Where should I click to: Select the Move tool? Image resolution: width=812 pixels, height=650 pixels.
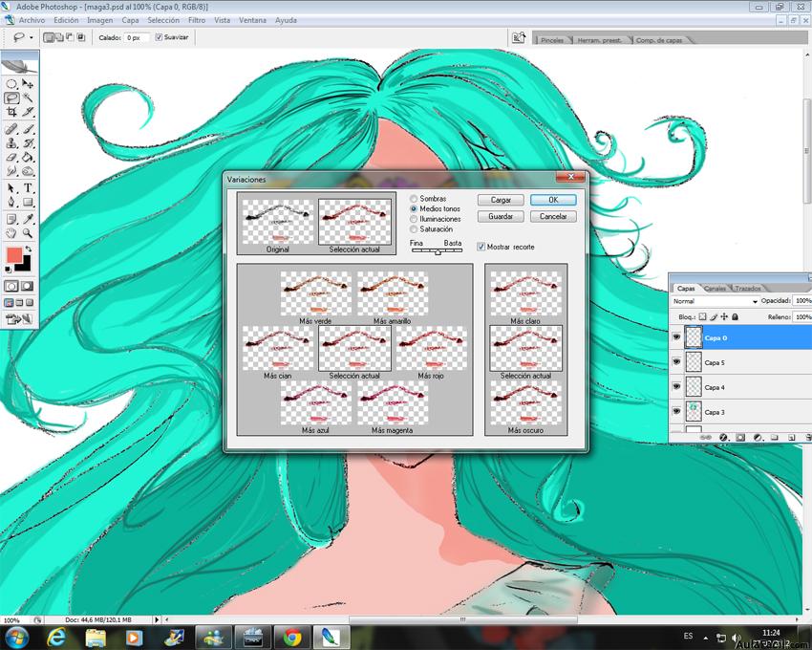pyautogui.click(x=28, y=84)
